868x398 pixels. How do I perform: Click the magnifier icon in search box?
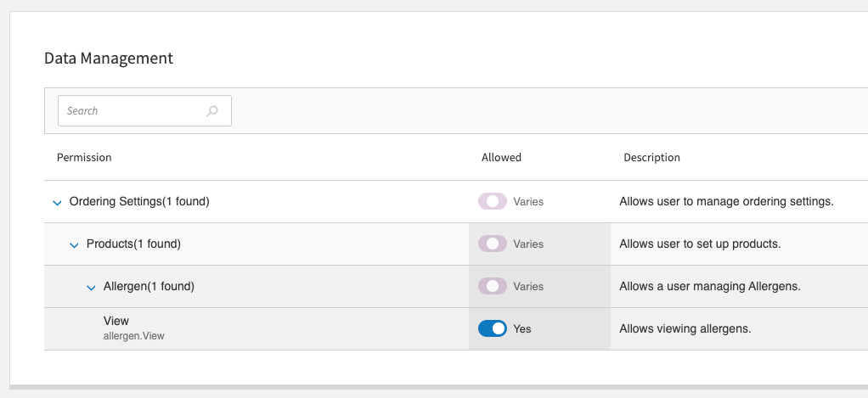(x=212, y=110)
